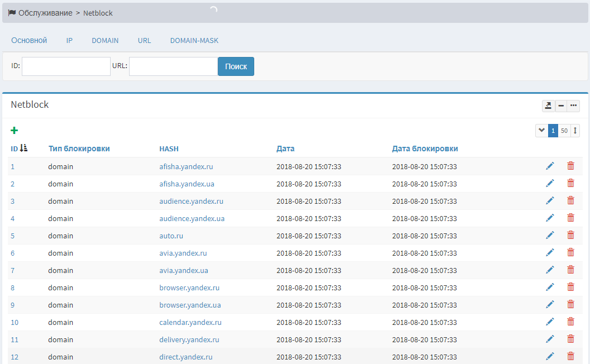
Task: Select the URL tab
Action: point(144,41)
